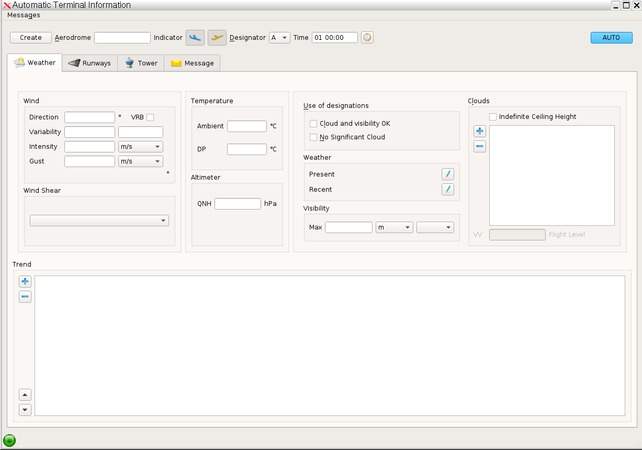Switch to the Runways tab
This screenshot has height=450, width=642.
[89, 63]
